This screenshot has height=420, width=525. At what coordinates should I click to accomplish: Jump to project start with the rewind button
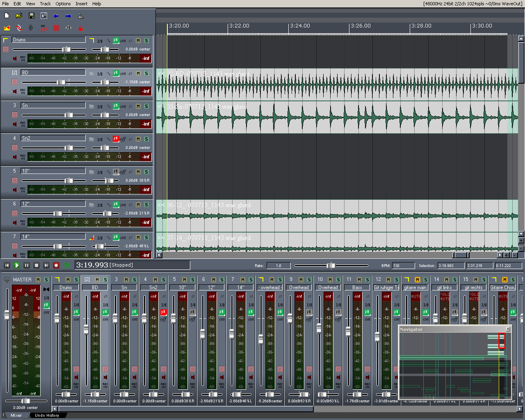pos(7,266)
